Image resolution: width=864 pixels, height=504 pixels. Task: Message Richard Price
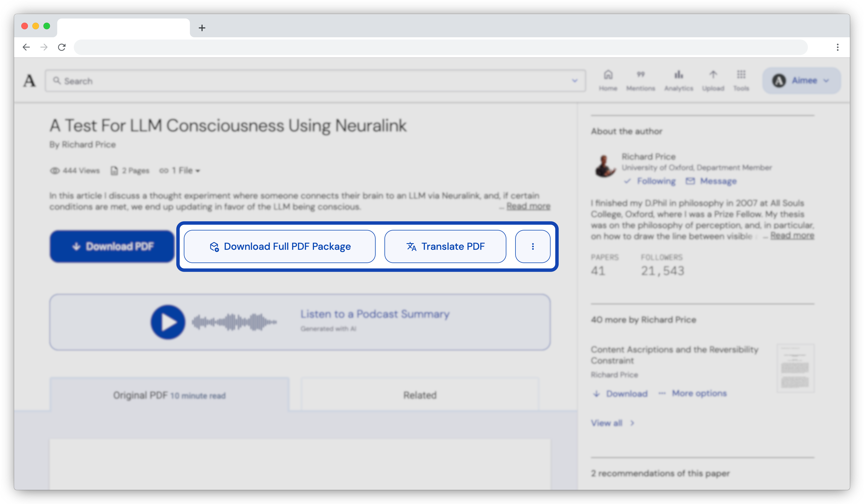[711, 181]
